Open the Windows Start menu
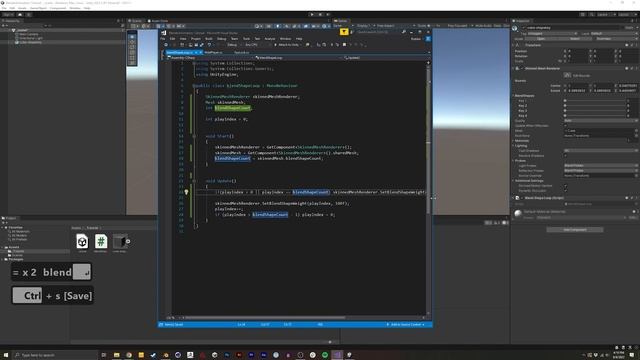Screen dimensions: 640x360 pos(6,355)
